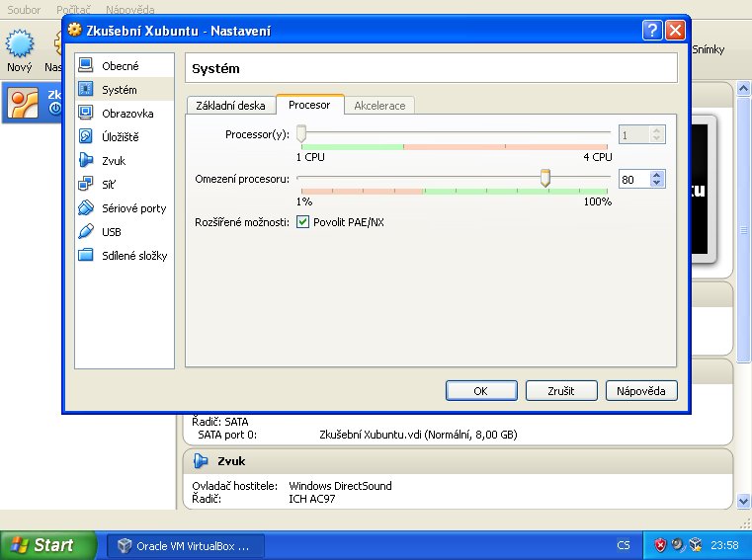Image resolution: width=752 pixels, height=560 pixels.
Task: Click the disabled processor count up arrow
Action: click(x=656, y=130)
